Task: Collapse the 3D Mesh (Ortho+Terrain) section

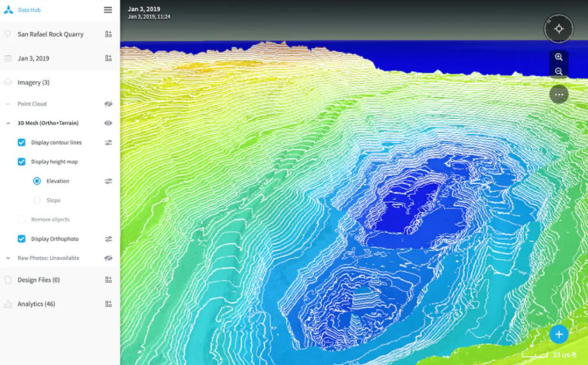Action: point(8,123)
